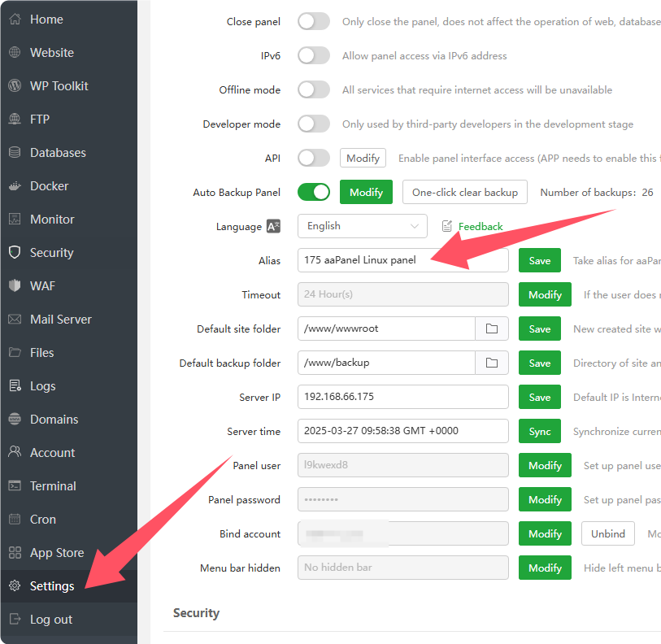The image size is (661, 644).
Task: Click the Language translate icon
Action: pos(273,226)
